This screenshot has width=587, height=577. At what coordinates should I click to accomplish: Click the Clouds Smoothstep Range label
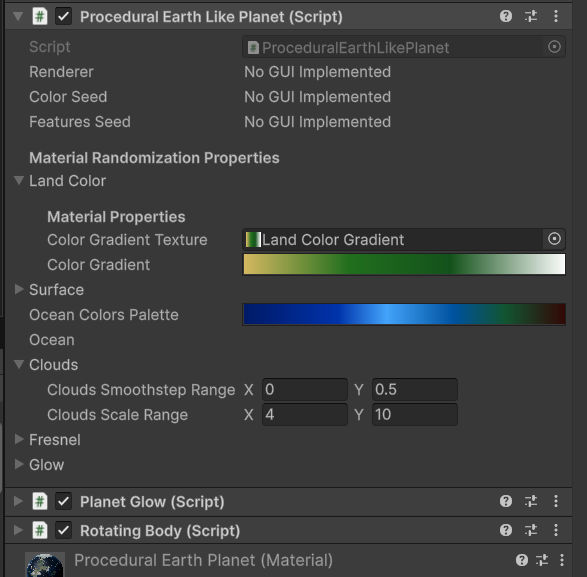pos(141,390)
